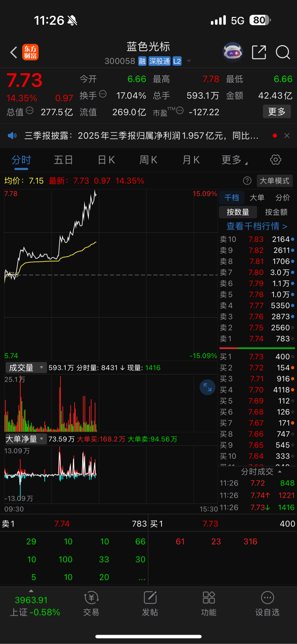The height and width of the screenshot is (644, 297).
Task: Open the search magnifier icon
Action: pos(283,52)
